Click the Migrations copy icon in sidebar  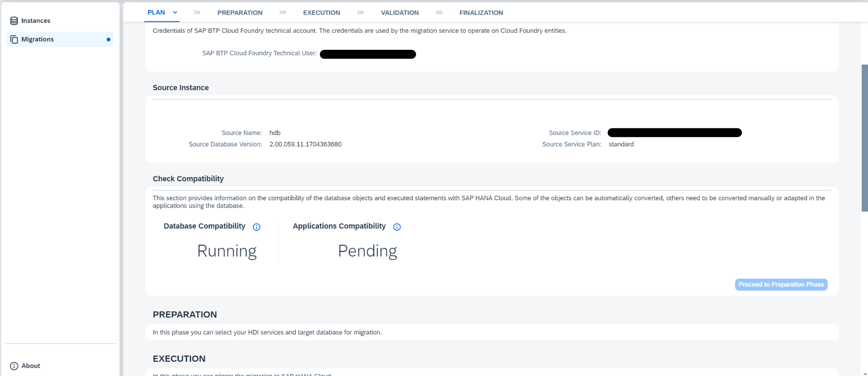(x=14, y=39)
